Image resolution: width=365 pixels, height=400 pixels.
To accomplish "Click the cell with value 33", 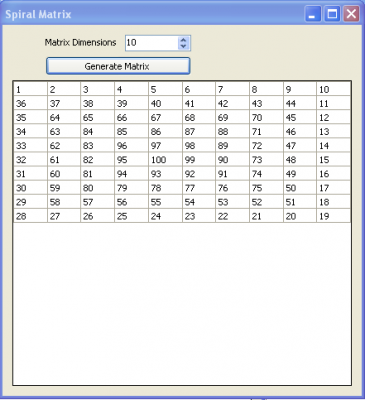I will tap(31, 146).
